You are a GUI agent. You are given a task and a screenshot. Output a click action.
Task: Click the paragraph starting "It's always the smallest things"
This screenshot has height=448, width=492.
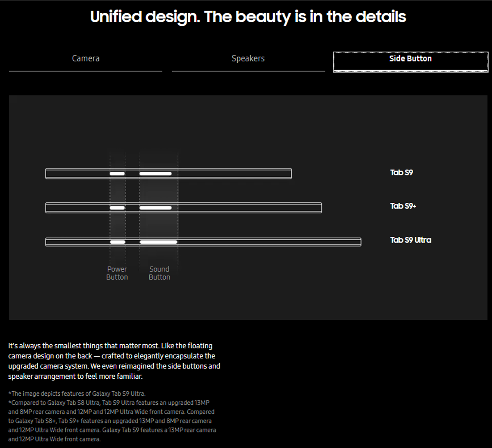[114, 361]
